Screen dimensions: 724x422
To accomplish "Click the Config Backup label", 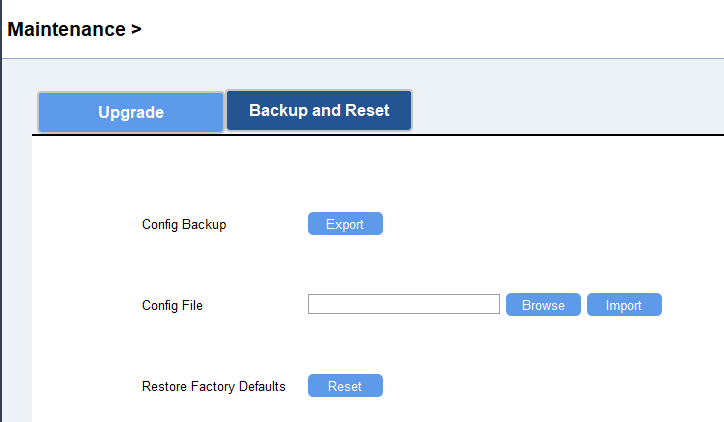I will [184, 225].
